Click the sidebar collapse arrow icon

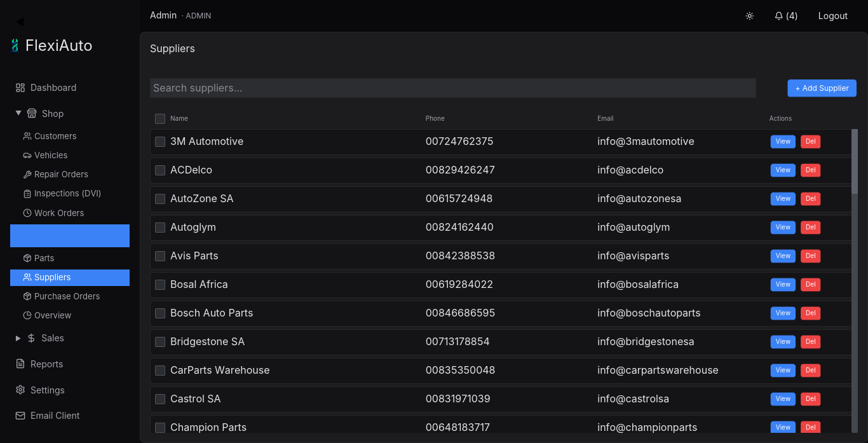point(20,22)
